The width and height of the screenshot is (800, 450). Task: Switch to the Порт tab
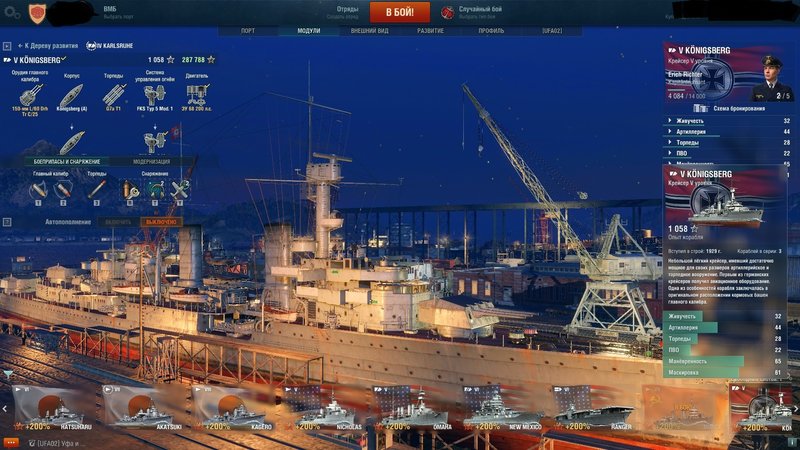click(x=248, y=31)
